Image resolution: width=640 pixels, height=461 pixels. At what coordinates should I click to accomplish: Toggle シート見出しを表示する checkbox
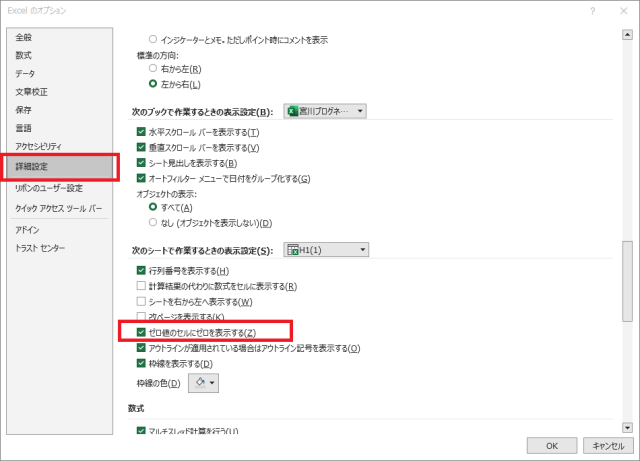141,163
